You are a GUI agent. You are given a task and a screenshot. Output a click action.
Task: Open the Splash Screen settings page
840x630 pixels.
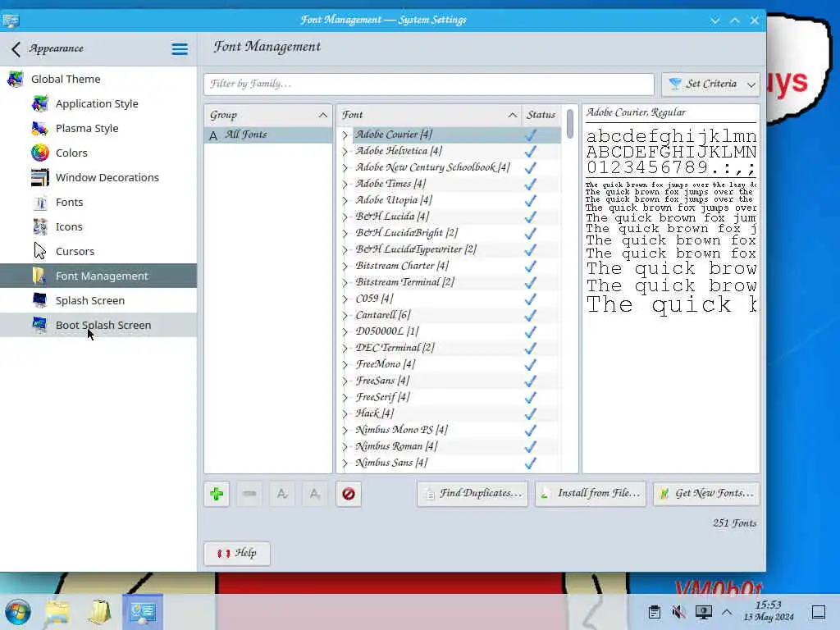tap(98, 300)
